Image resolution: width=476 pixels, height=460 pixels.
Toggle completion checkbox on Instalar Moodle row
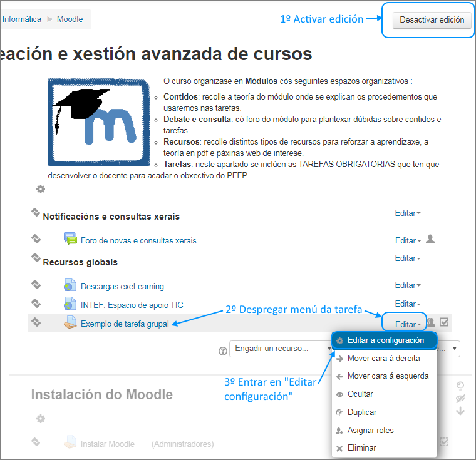pyautogui.click(x=444, y=442)
